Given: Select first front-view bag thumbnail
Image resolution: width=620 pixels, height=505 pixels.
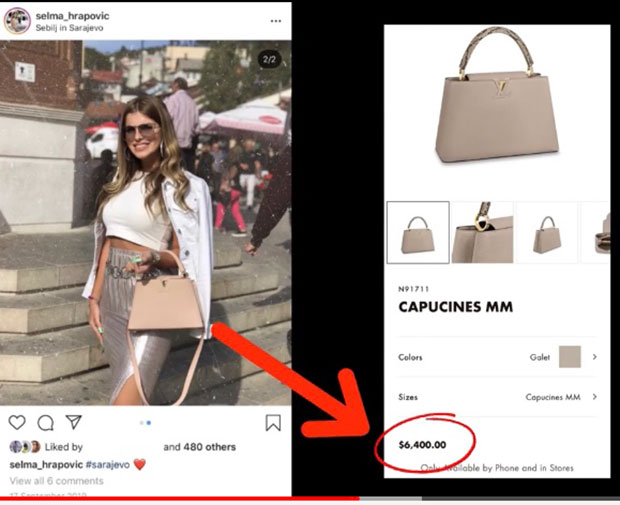Looking at the screenshot, I should [418, 232].
